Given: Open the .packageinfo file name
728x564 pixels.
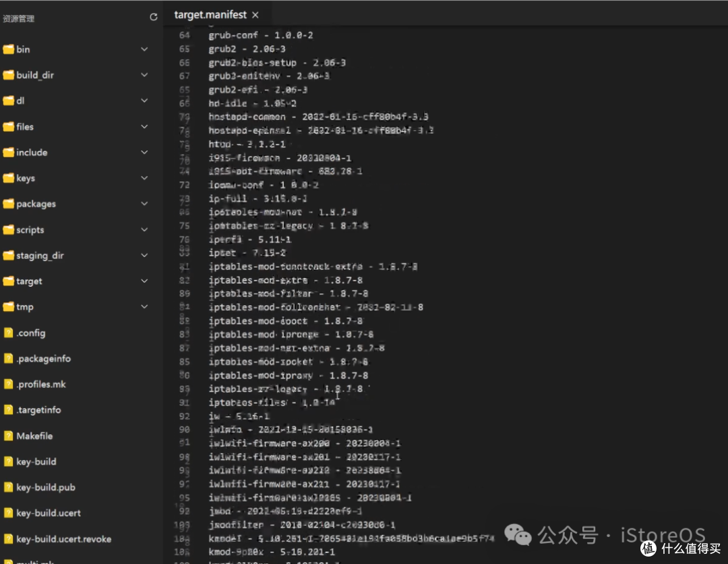Looking at the screenshot, I should 44,359.
